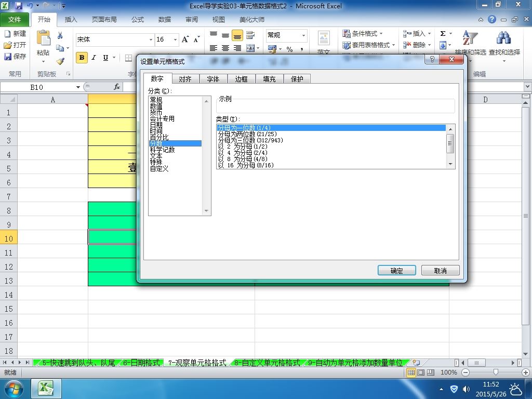Click the comma style icon
532x399 pixels.
[301, 49]
